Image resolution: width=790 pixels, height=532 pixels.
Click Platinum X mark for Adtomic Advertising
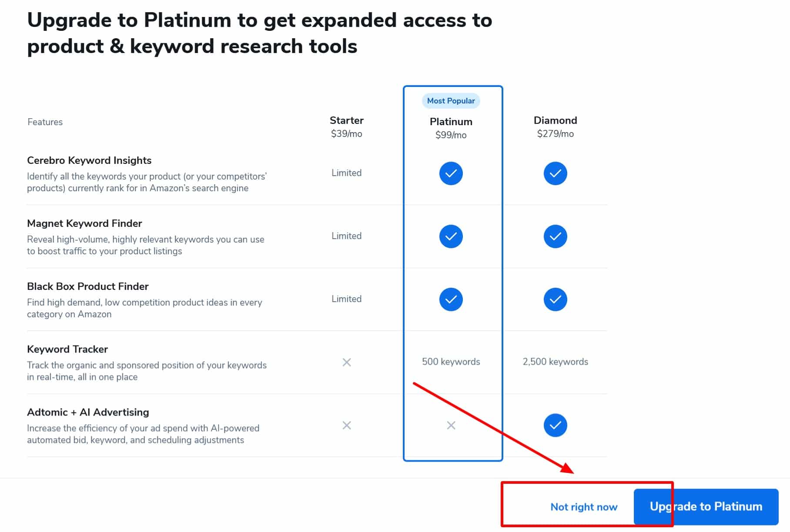451,425
